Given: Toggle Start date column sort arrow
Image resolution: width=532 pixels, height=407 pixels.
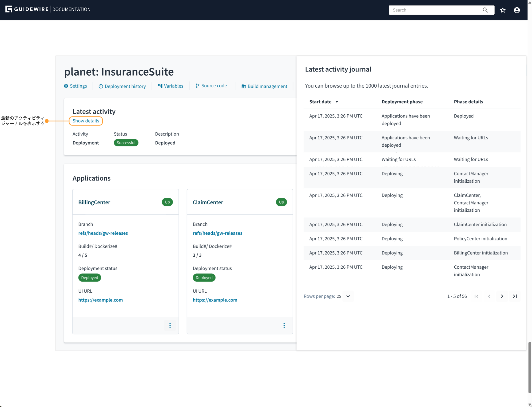Looking at the screenshot, I should tap(337, 102).
